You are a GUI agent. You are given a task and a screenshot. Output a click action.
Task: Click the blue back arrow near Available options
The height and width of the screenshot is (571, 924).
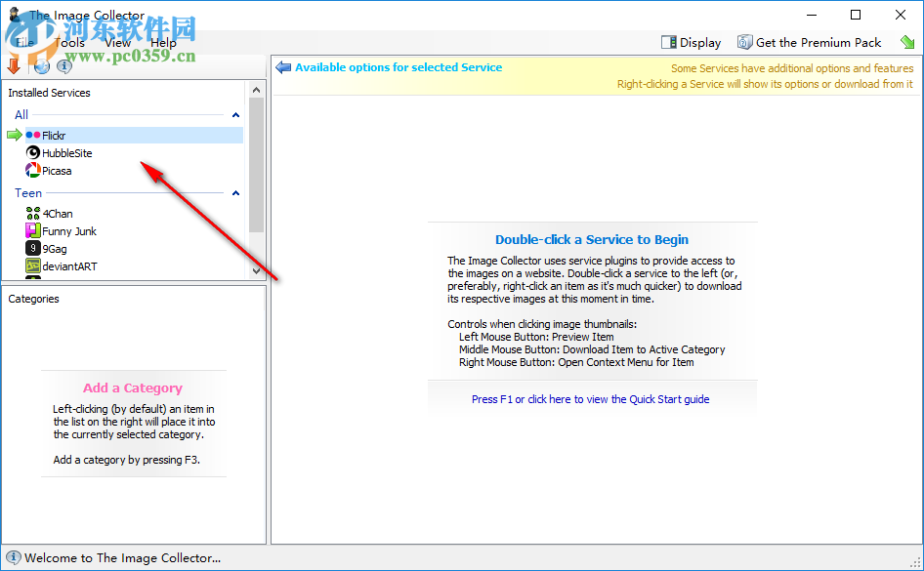click(283, 67)
